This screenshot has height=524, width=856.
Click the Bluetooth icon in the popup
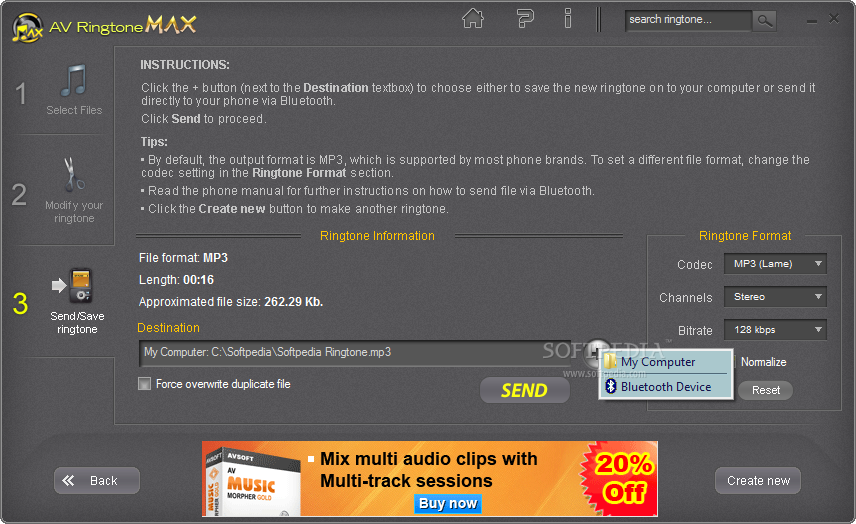tap(611, 386)
